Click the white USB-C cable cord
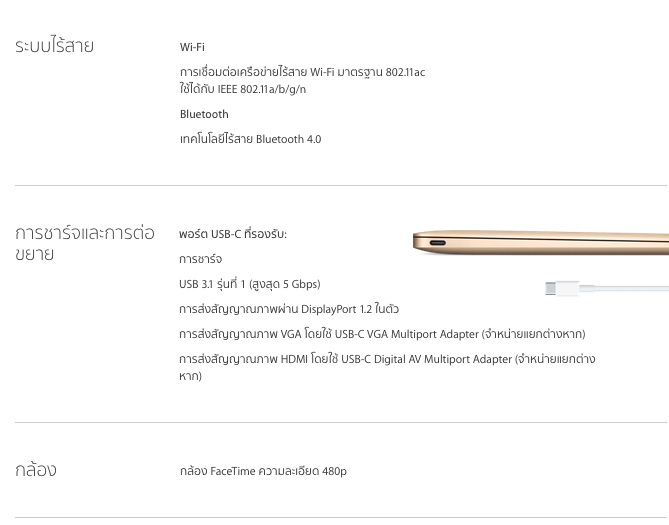Screen dimensions: 669x525 point(630,288)
